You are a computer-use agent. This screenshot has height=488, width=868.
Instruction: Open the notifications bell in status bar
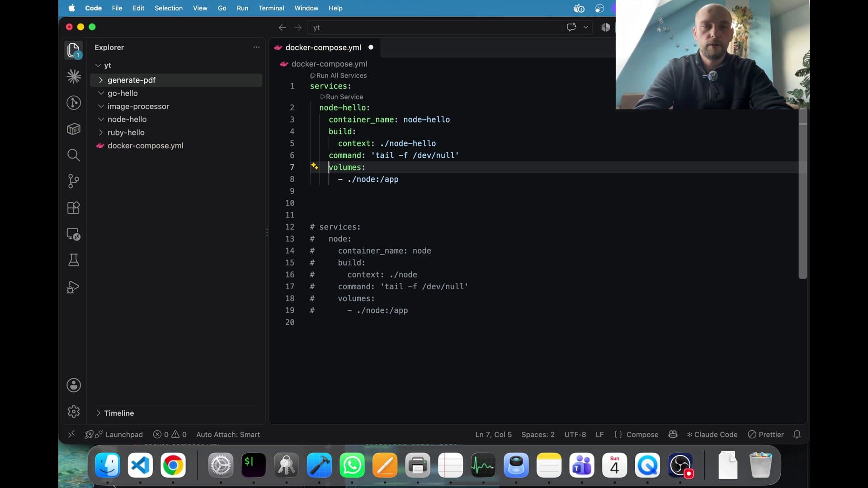click(x=797, y=434)
